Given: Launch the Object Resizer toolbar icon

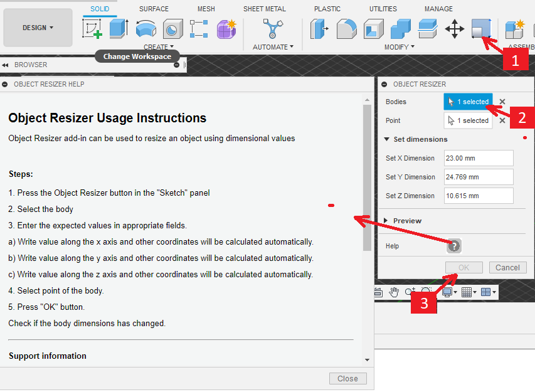Looking at the screenshot, I should tap(482, 29).
